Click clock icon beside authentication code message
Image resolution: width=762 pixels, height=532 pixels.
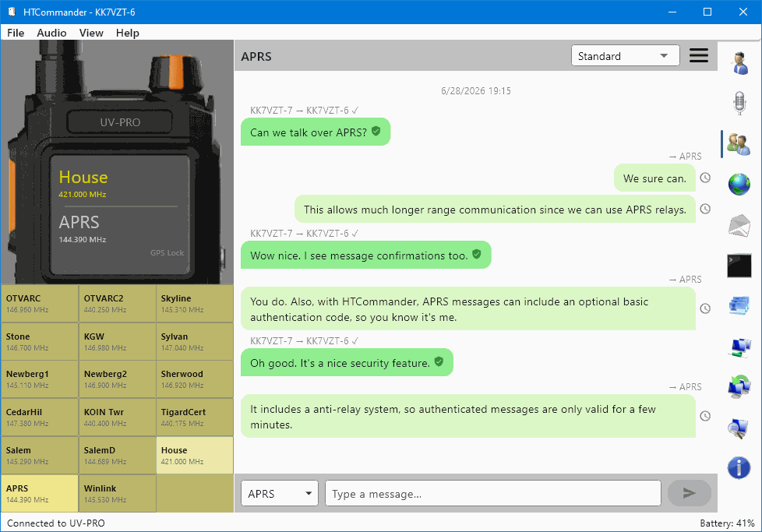point(705,308)
